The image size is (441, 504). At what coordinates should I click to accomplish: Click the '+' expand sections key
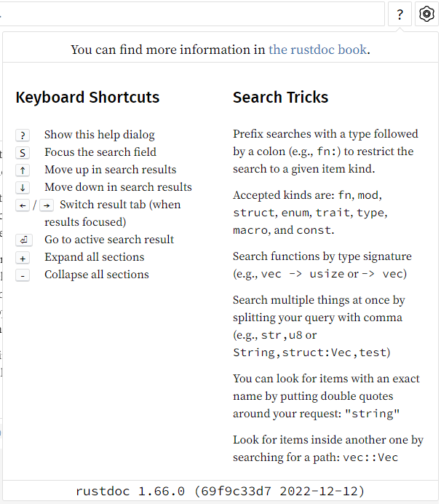pos(23,258)
